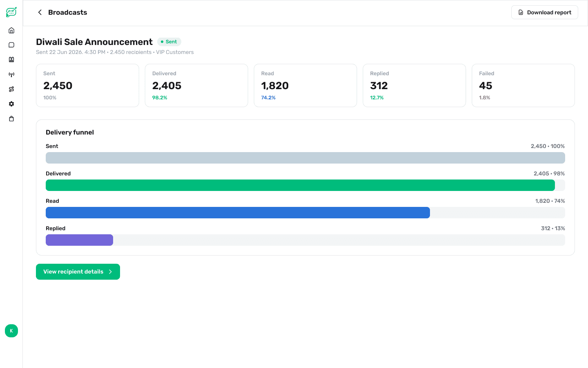Select the Read 1,820 stat card
588x368 pixels.
(x=305, y=85)
